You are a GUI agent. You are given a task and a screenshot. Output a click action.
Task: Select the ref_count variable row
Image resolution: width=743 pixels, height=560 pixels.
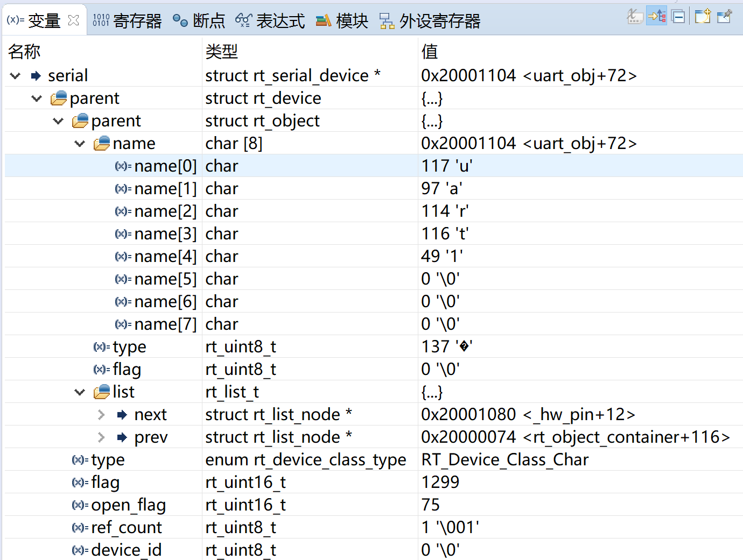[x=126, y=527]
